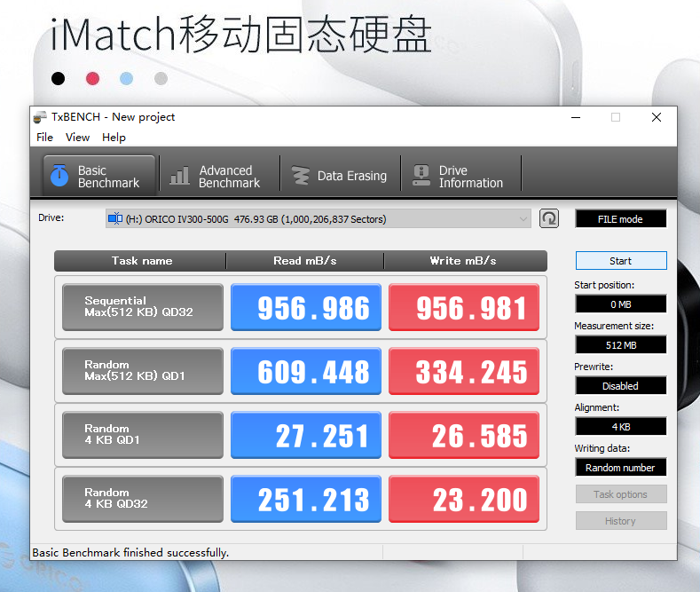Image resolution: width=700 pixels, height=592 pixels.
Task: Select Random 4 KB QD1 task
Action: 143,435
